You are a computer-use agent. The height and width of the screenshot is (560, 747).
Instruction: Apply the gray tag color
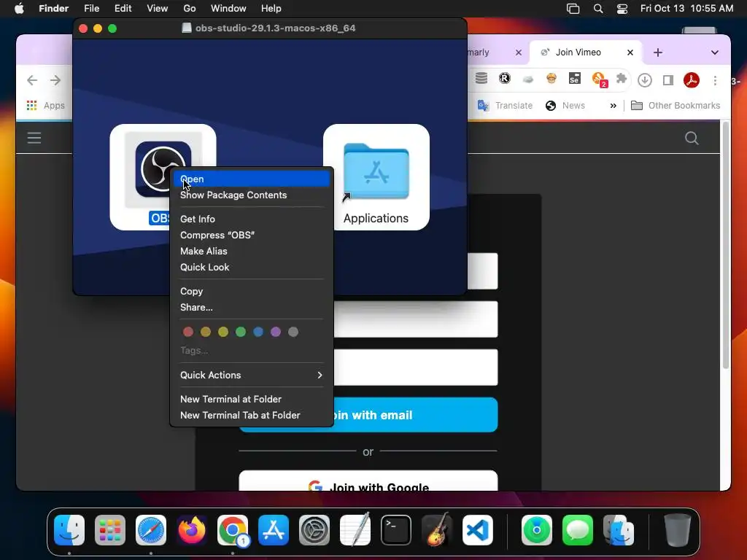pyautogui.click(x=293, y=332)
